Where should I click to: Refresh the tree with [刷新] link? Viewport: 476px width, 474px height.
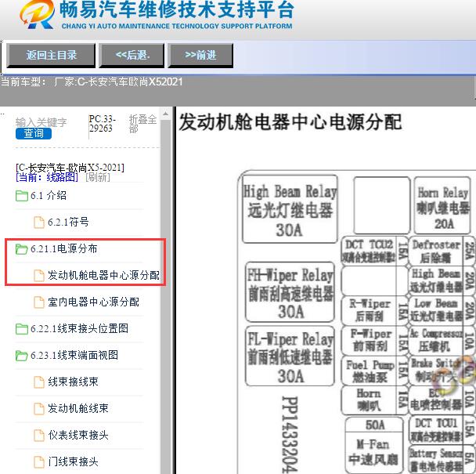(x=98, y=177)
